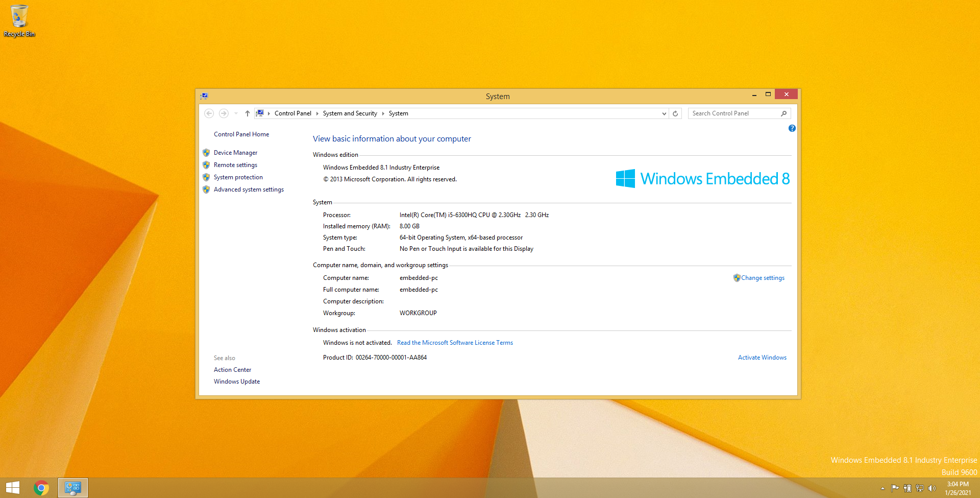980x498 pixels.
Task: Click the WORKGROUP workgroup value
Action: (418, 313)
